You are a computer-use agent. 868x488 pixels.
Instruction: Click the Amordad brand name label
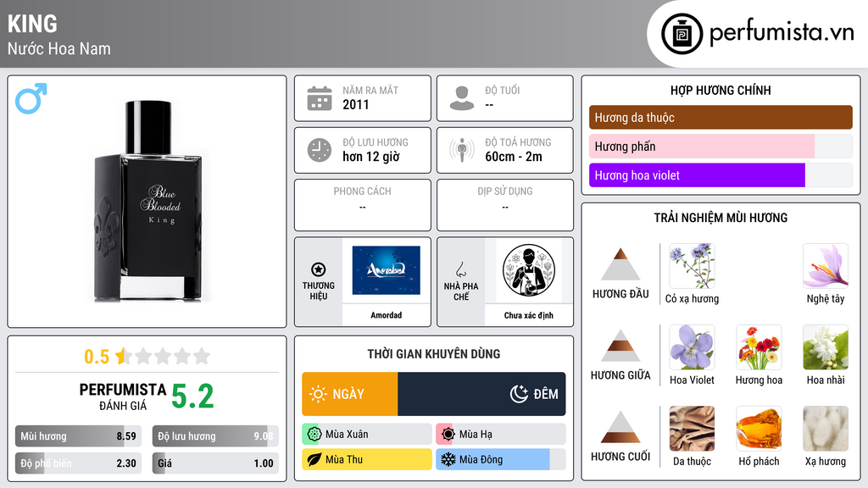pyautogui.click(x=387, y=315)
